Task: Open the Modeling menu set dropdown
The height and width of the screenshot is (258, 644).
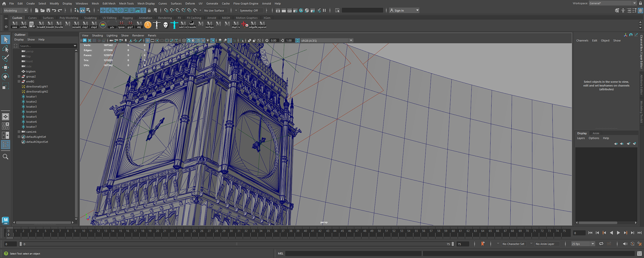Action: (15, 10)
